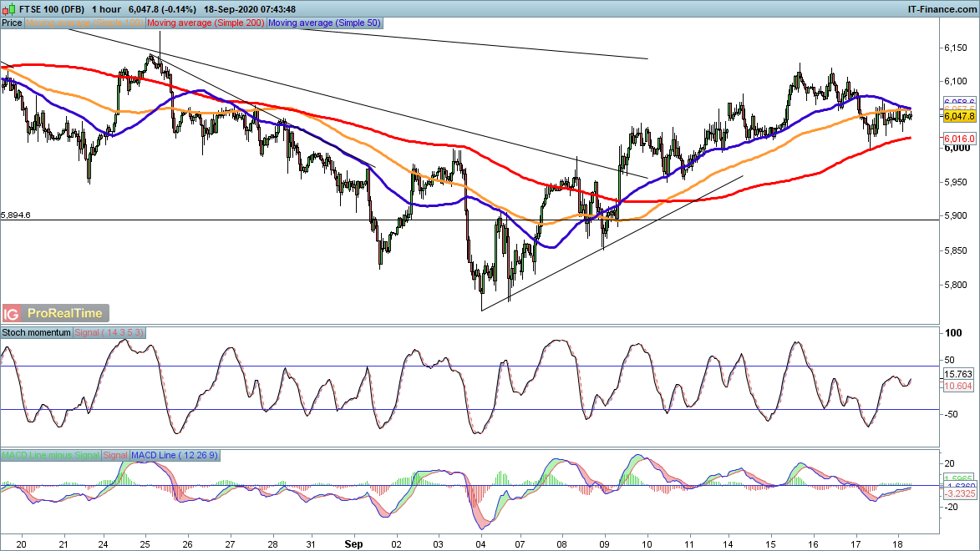Click the Sep month label on date axis
This screenshot has width=980, height=551.
pos(353,544)
